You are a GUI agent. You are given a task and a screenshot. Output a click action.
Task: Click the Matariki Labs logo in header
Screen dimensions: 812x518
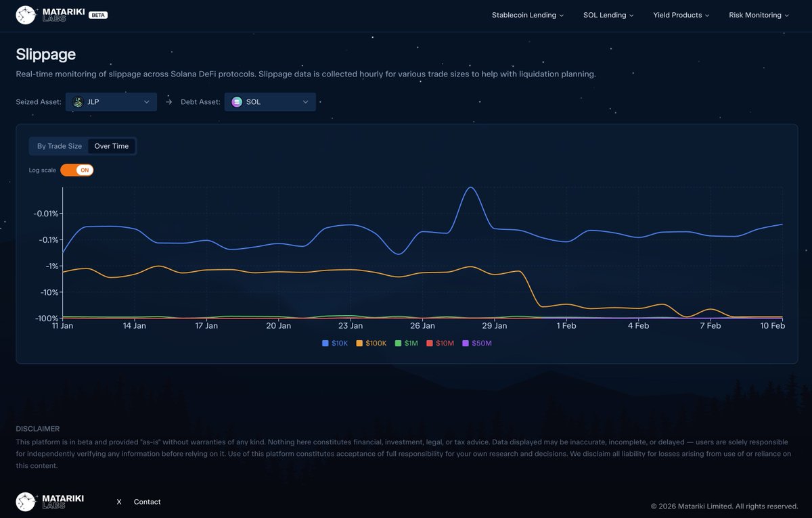[x=50, y=14]
